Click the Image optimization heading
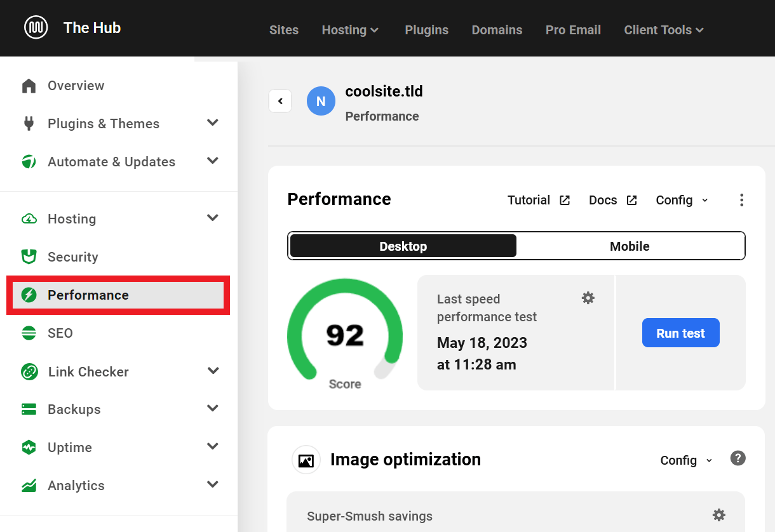The height and width of the screenshot is (532, 775). (x=405, y=460)
